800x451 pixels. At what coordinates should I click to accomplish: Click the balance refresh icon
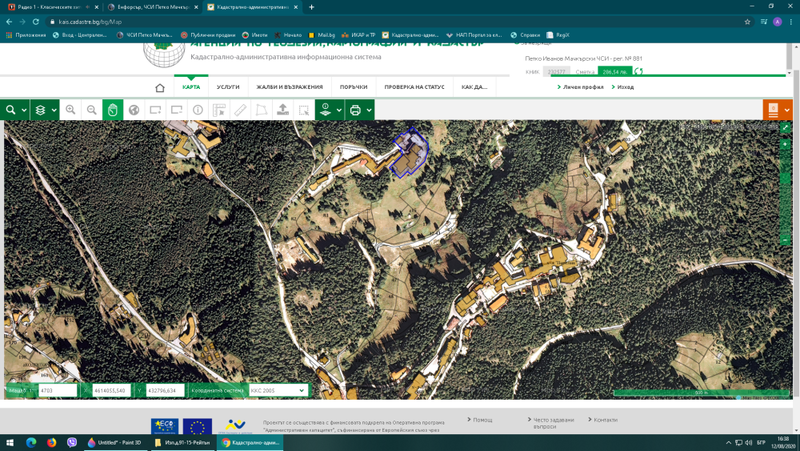coord(638,72)
